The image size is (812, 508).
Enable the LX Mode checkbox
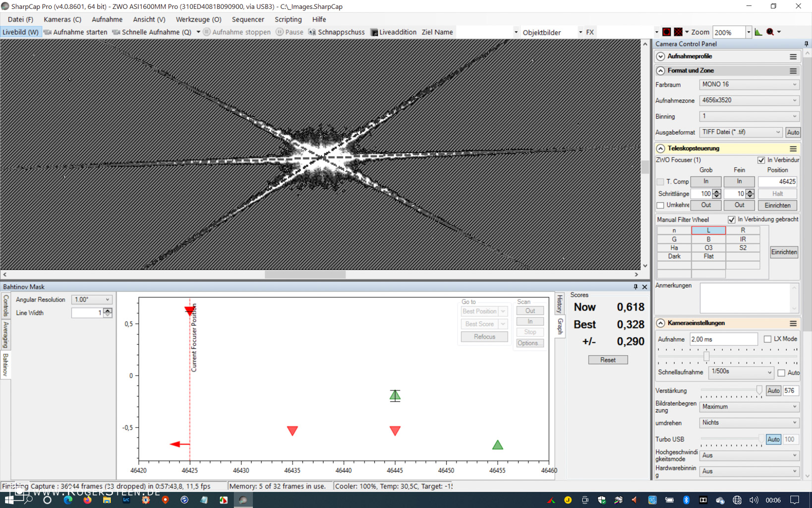click(x=767, y=339)
